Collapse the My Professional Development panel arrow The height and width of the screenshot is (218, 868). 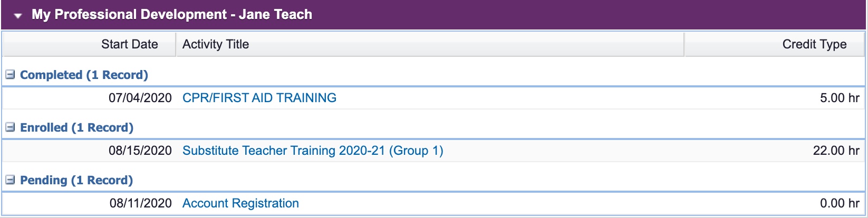(x=18, y=16)
